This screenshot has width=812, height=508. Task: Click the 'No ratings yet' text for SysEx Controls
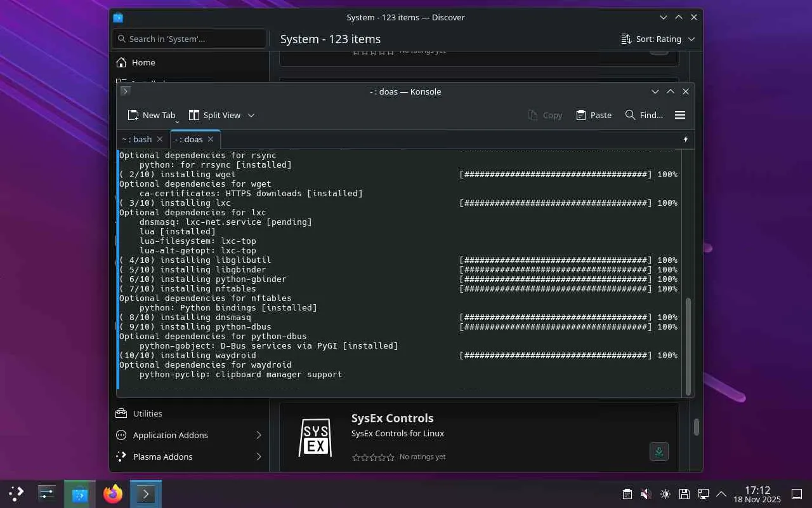coord(422,457)
